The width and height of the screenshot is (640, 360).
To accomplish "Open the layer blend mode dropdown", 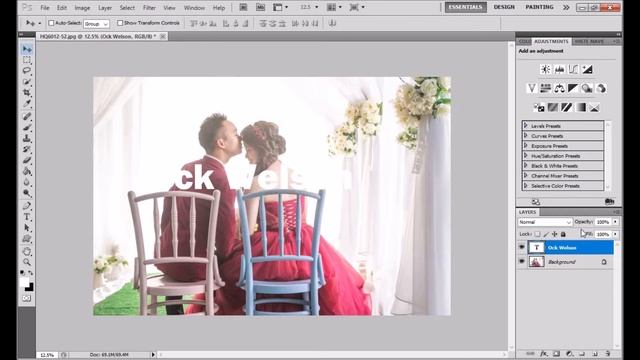I will pos(545,222).
